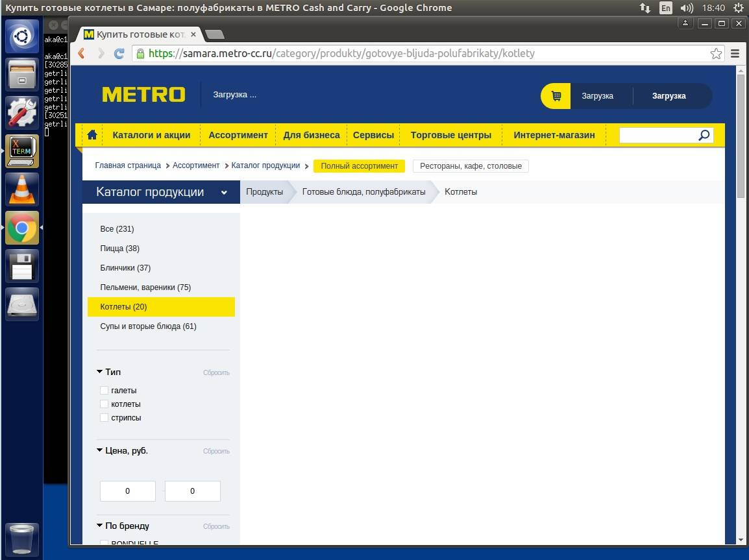
Task: Collapse the Цена, руб. filter section
Action: pyautogui.click(x=100, y=450)
